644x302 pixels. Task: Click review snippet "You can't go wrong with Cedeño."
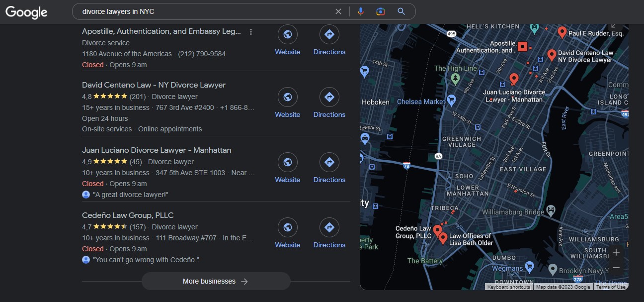[x=146, y=260]
